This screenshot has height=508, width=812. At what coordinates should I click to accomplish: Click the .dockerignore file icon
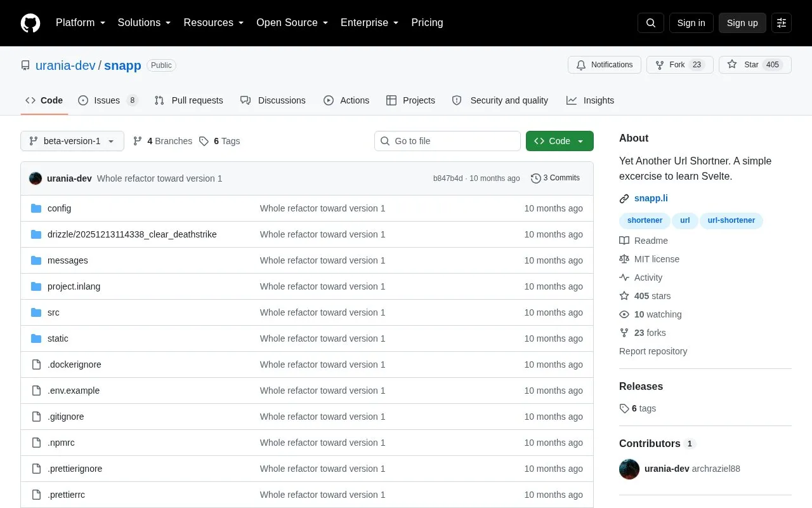36,364
